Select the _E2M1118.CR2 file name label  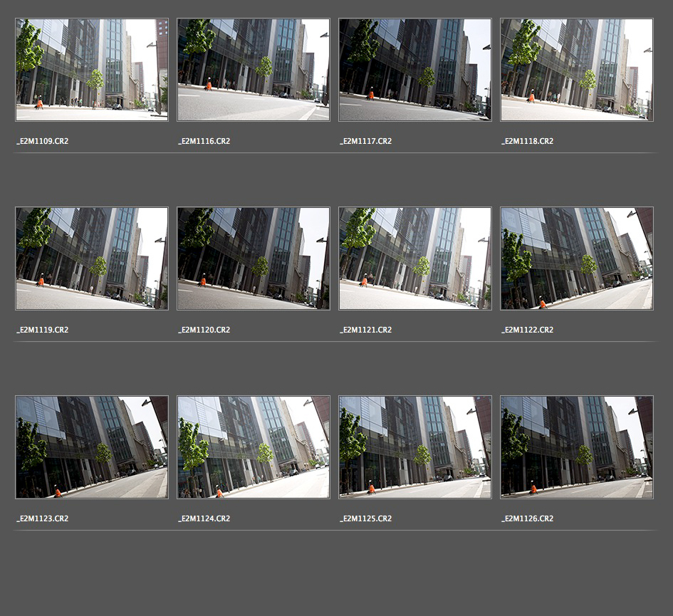(x=528, y=141)
